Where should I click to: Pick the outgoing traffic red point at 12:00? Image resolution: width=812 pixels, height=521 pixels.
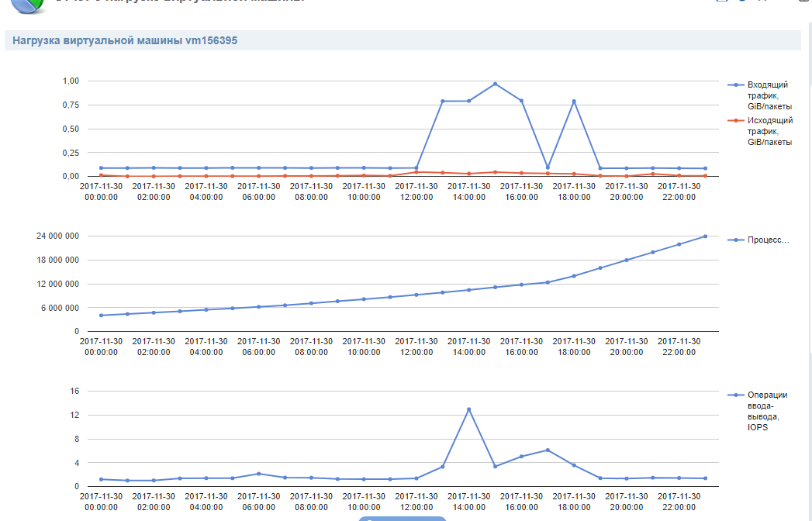click(x=416, y=171)
